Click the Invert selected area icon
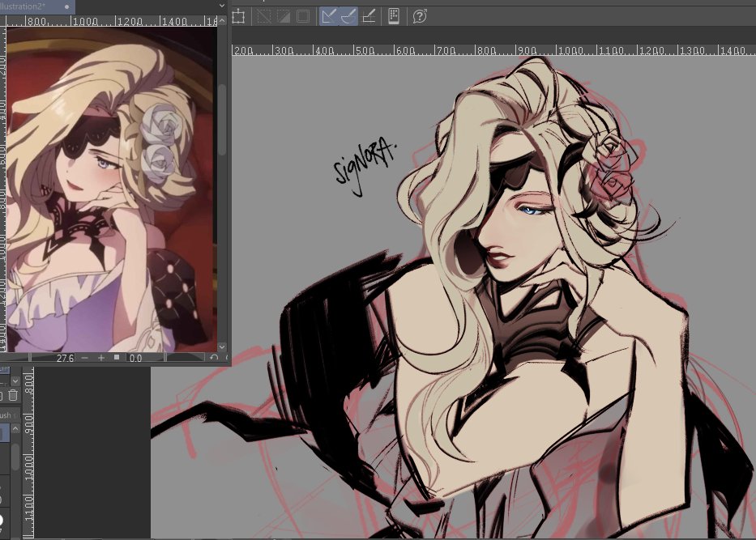 [x=284, y=16]
